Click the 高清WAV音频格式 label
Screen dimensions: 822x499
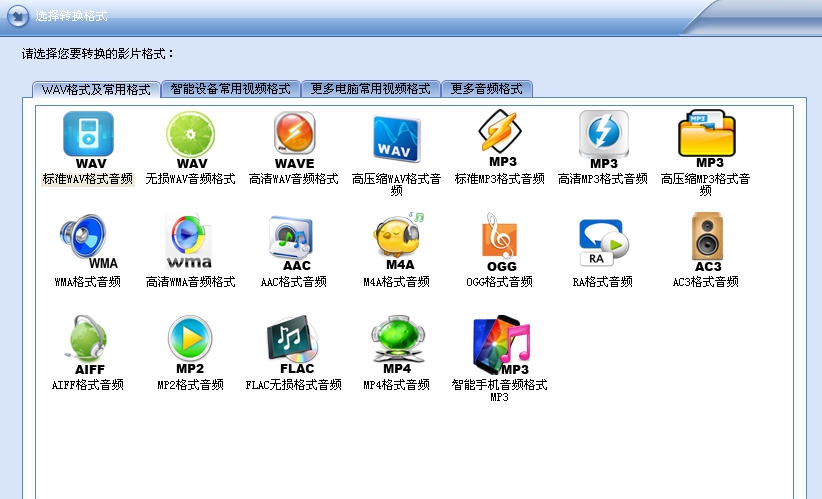[294, 179]
